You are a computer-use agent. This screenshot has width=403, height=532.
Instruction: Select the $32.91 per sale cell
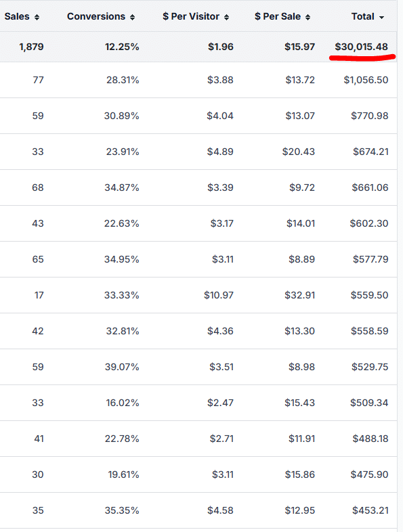click(x=300, y=295)
